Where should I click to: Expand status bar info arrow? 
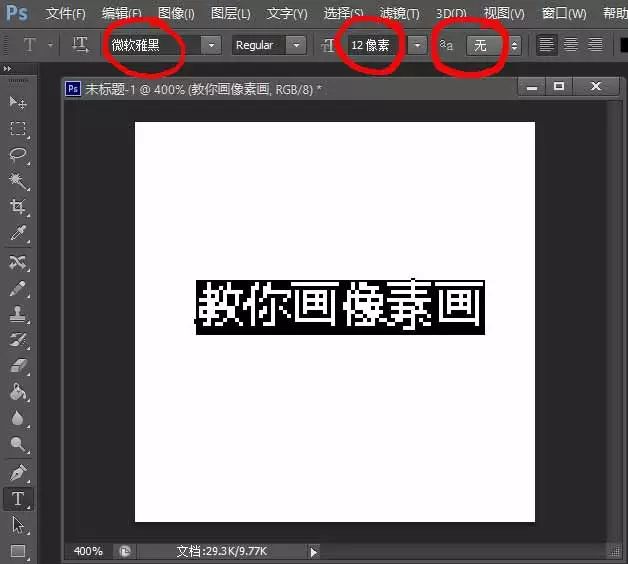[313, 552]
